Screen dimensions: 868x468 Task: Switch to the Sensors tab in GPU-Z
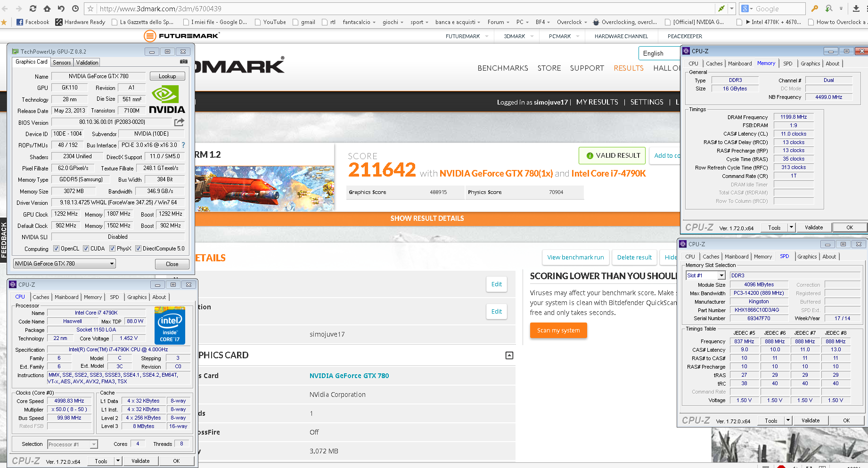(62, 63)
